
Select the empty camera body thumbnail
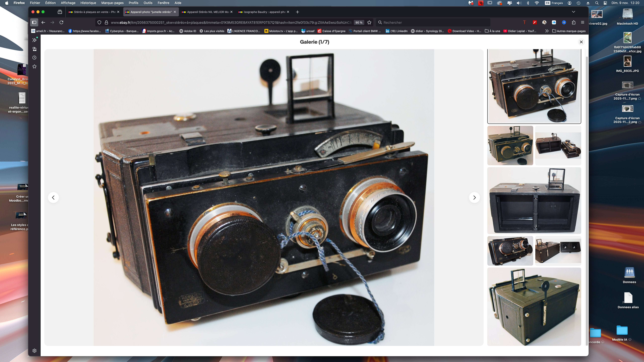coord(534,201)
